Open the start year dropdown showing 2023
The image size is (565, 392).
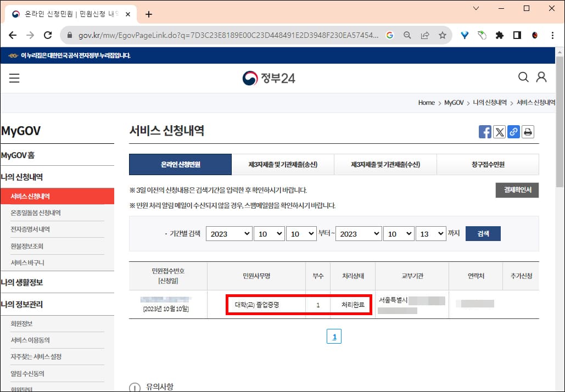[229, 233]
